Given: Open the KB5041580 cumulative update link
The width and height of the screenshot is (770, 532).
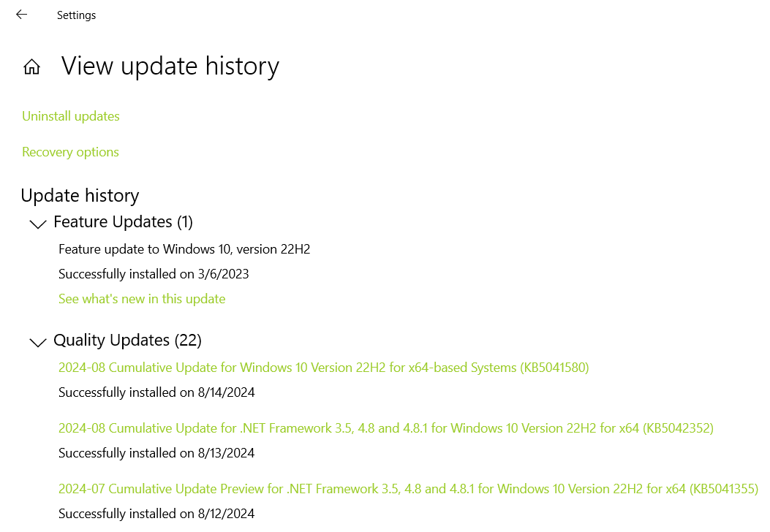Looking at the screenshot, I should tap(324, 368).
